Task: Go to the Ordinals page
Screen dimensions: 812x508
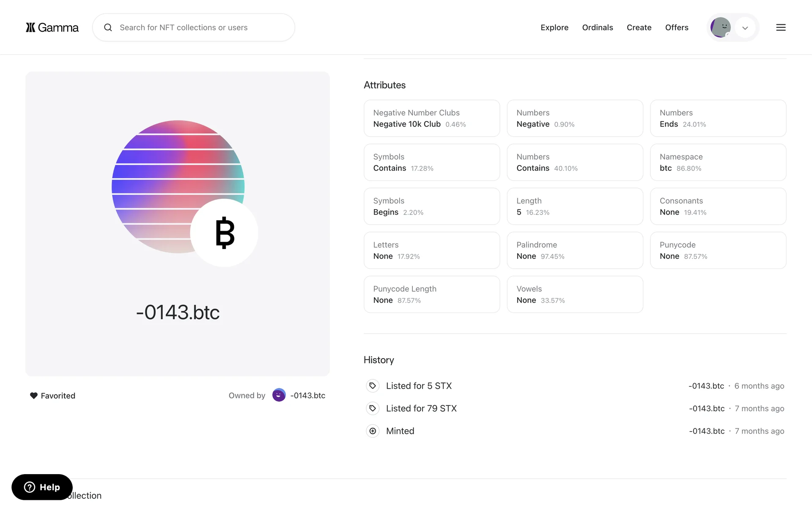Action: click(597, 28)
